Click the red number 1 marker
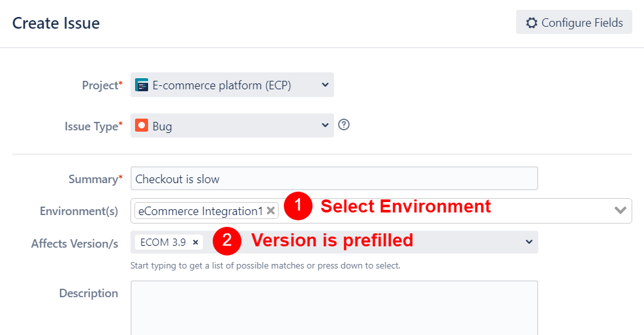Screen dimensions: 644x335 pos(298,207)
